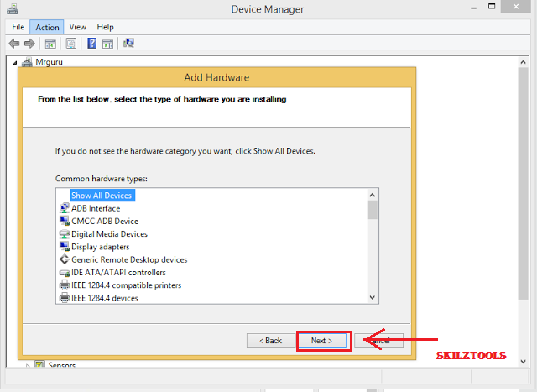Click Device Manager tree scroll-up arrow

(x=523, y=62)
